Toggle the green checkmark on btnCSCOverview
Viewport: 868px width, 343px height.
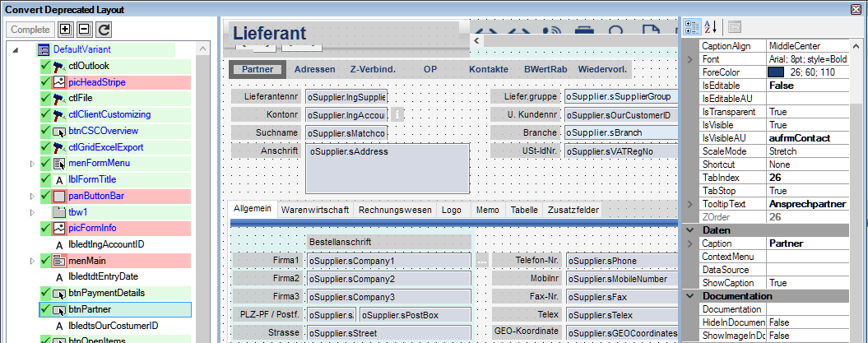(x=45, y=131)
